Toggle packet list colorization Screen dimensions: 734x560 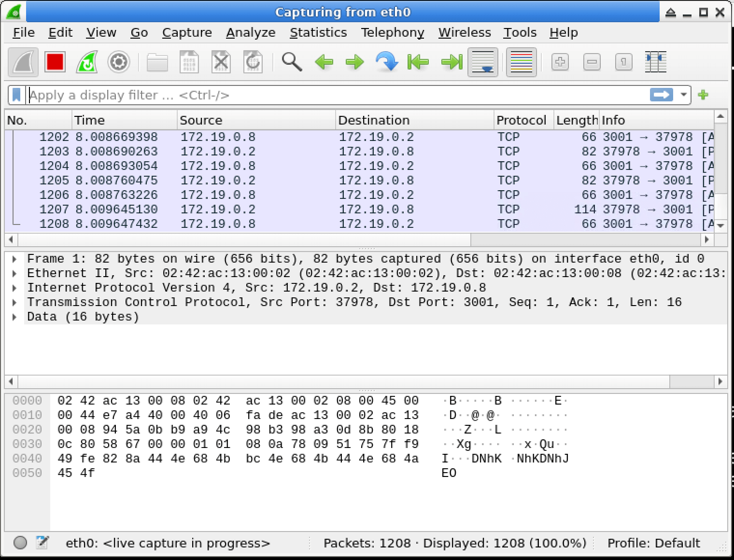click(x=522, y=62)
